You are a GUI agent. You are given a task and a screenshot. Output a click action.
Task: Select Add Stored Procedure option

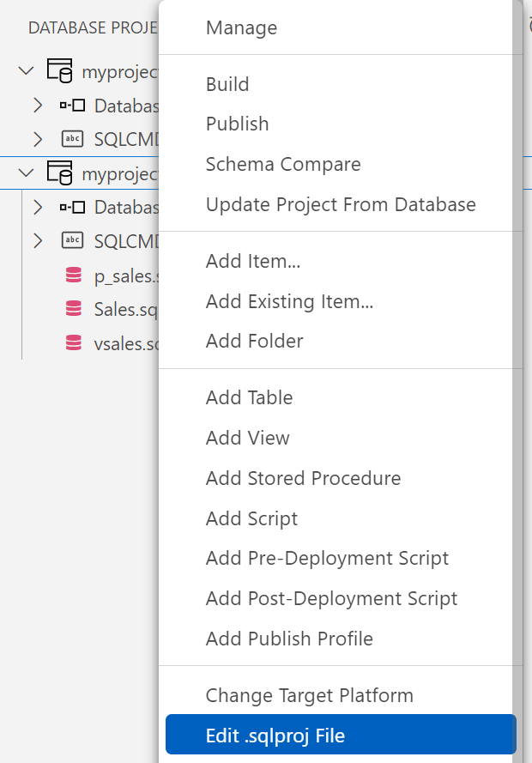tap(303, 478)
